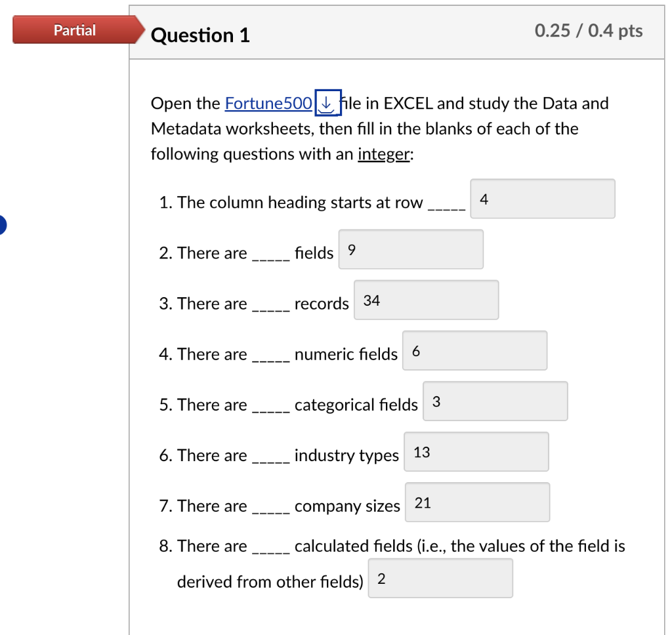Select the fields answer box showing 9

[411, 249]
